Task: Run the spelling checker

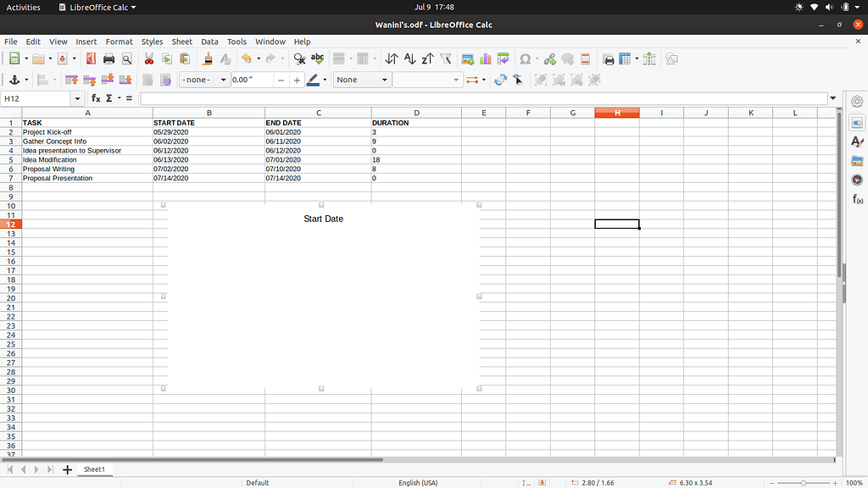Action: click(x=317, y=58)
